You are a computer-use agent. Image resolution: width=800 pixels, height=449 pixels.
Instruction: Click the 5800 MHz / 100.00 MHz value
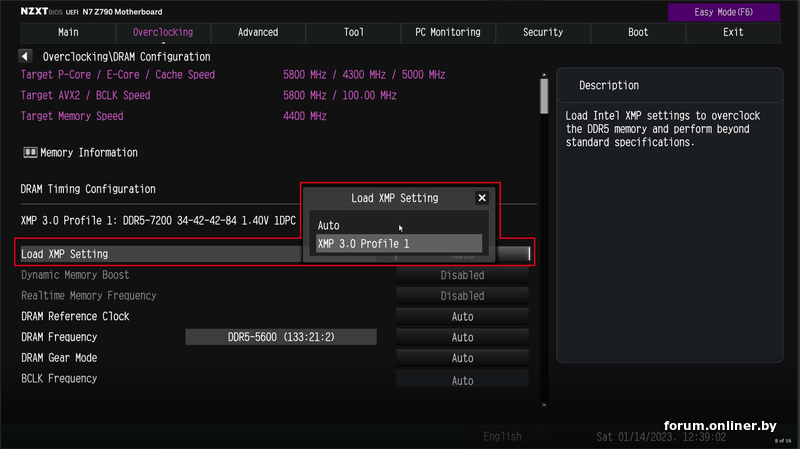click(x=340, y=95)
